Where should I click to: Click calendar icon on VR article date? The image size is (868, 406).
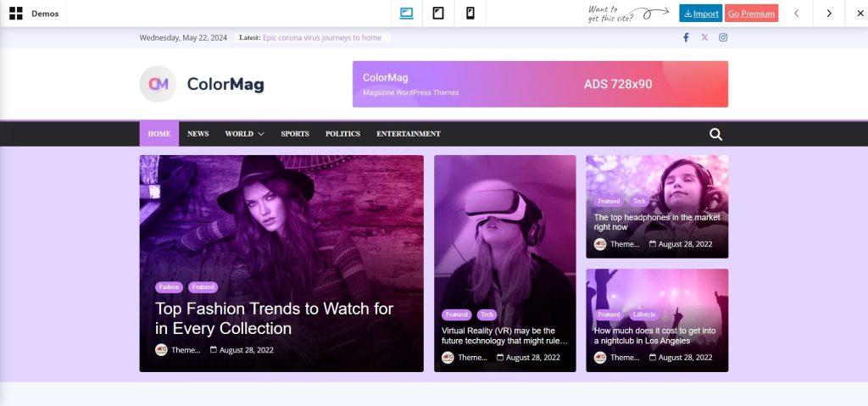(500, 357)
